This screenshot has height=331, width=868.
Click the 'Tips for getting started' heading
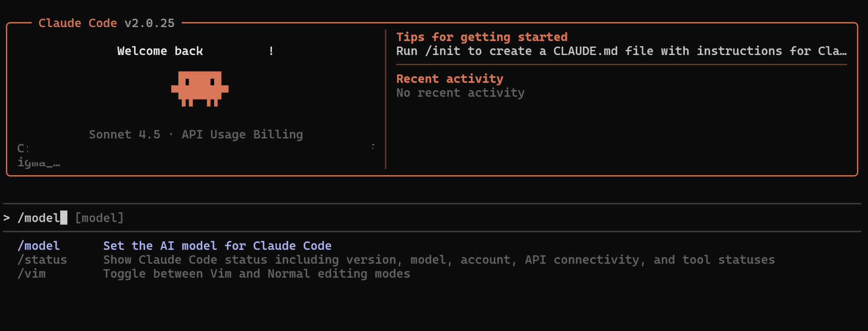point(481,37)
